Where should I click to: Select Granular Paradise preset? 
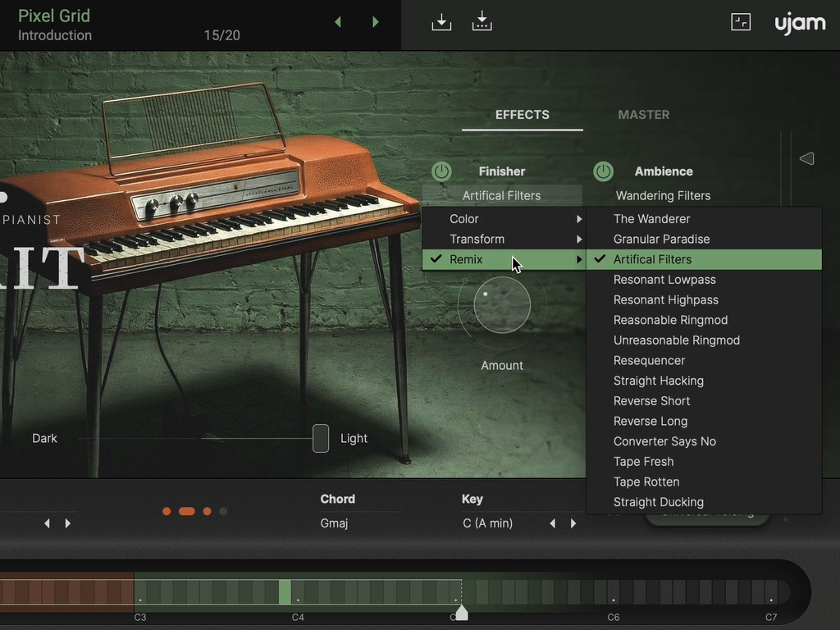point(704,239)
